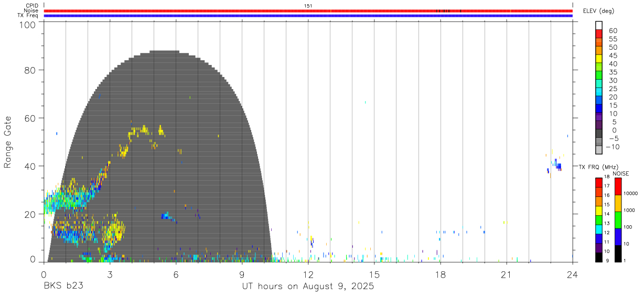Click the CPID value 151
Screen dimensions: 644x297
(x=308, y=6)
